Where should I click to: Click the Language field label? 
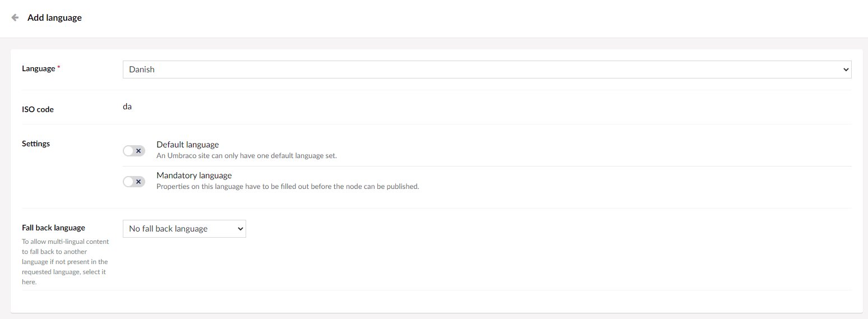tap(38, 68)
